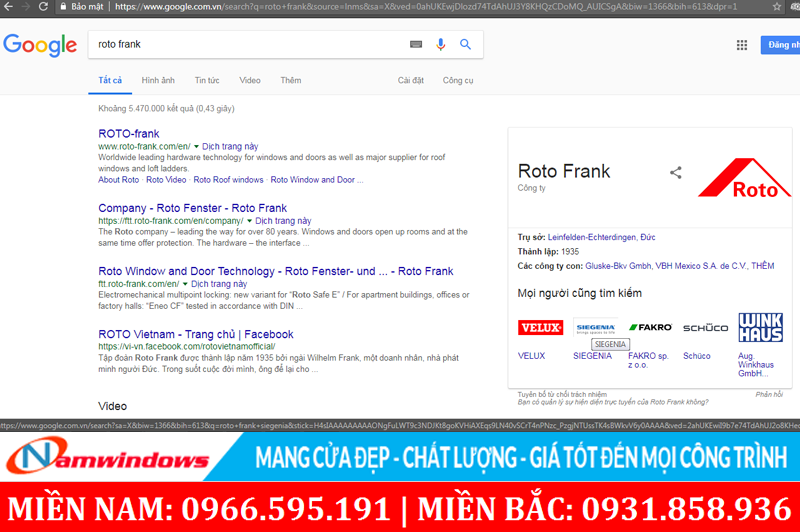This screenshot has height=532, width=800.
Task: Click the Schüco text label
Action: point(696,356)
